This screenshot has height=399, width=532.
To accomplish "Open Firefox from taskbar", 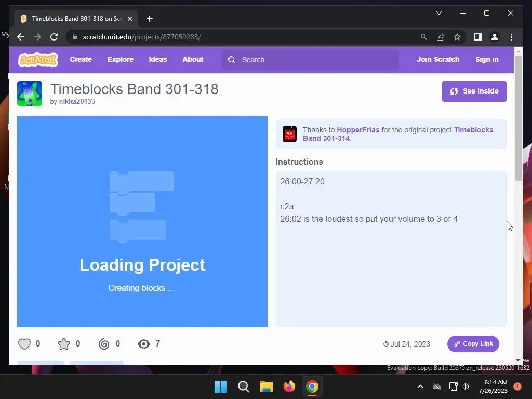I will 289,387.
